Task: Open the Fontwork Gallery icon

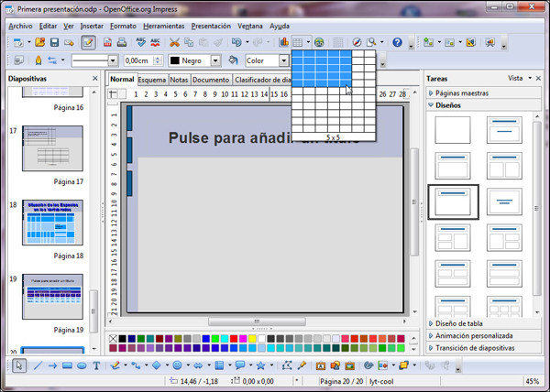Action: click(320, 365)
